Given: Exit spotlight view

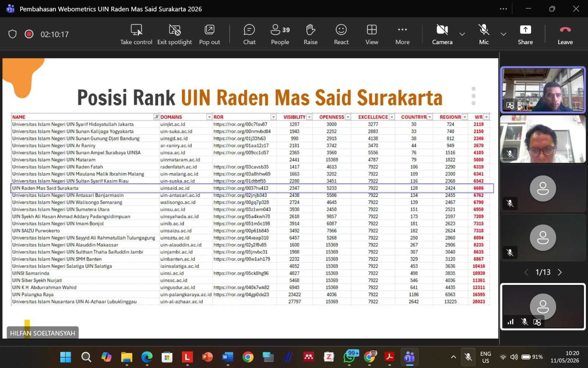Looking at the screenshot, I should (175, 35).
